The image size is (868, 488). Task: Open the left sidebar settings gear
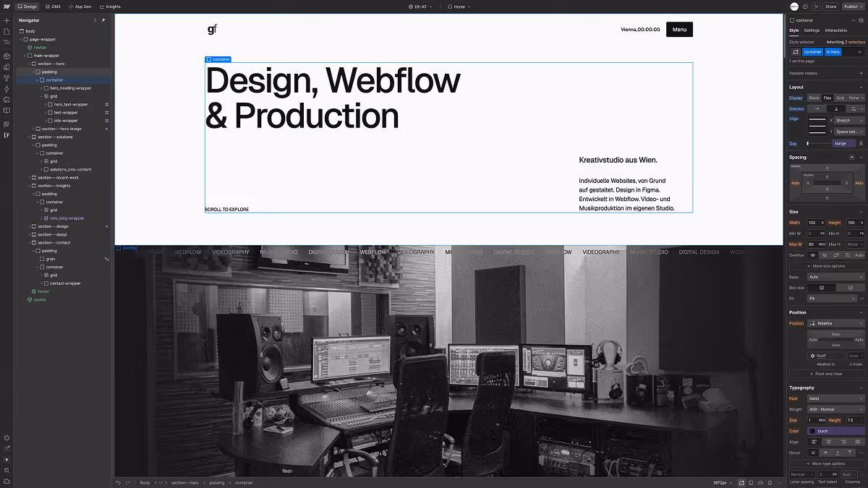(7, 437)
